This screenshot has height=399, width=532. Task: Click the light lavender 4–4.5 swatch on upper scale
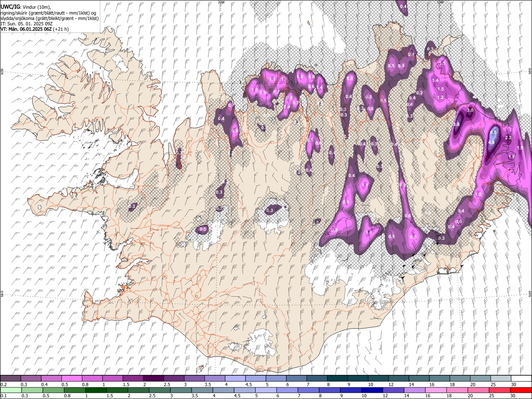point(235,379)
